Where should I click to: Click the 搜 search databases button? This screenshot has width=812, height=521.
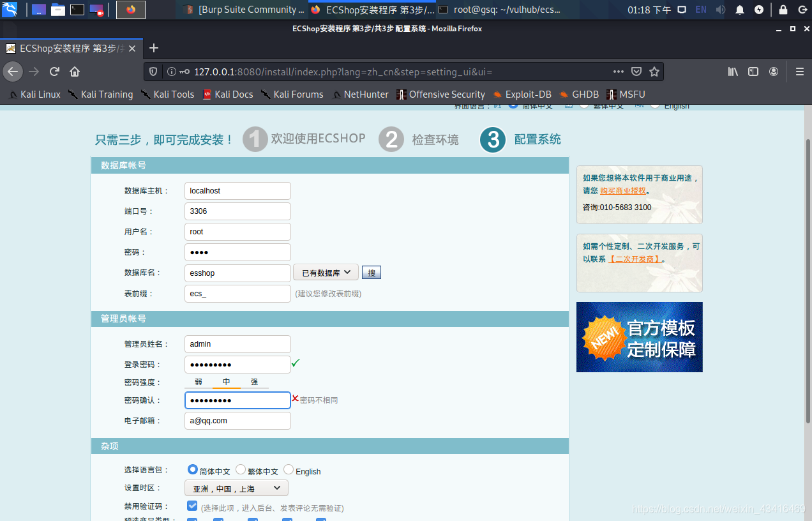coord(372,273)
